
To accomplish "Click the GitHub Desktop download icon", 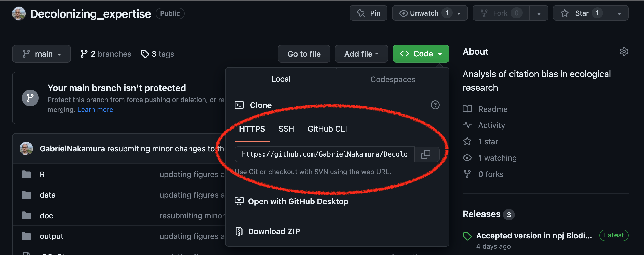I will point(239,201).
